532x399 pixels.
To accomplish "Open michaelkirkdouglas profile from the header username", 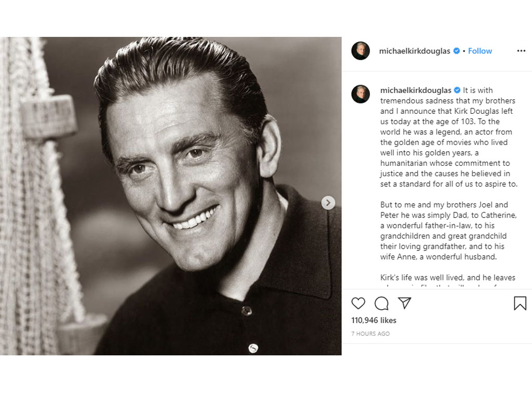I will [x=415, y=51].
